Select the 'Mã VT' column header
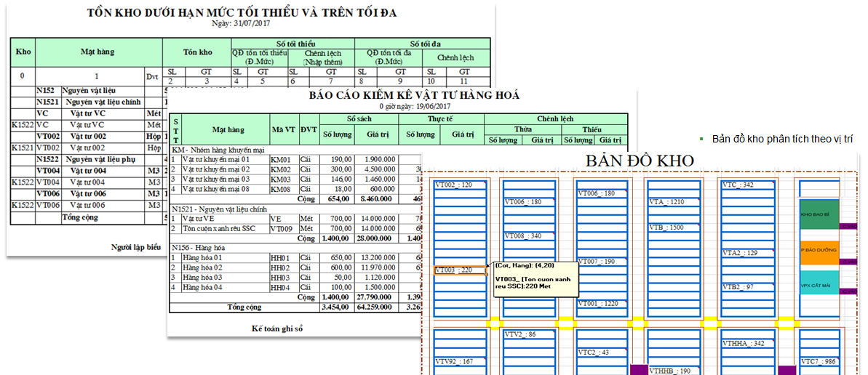This screenshot has height=375, width=868. point(284,129)
